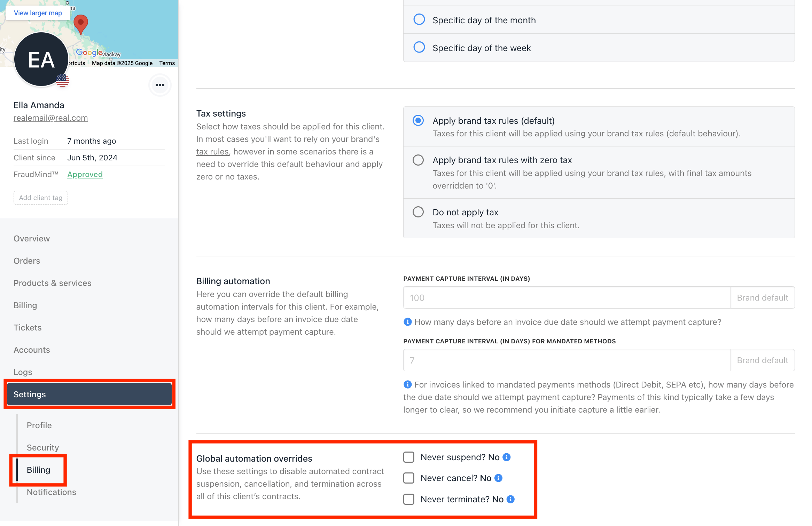Viewport: 812px width, 526px height.
Task: Open the Tickets section
Action: 28,328
